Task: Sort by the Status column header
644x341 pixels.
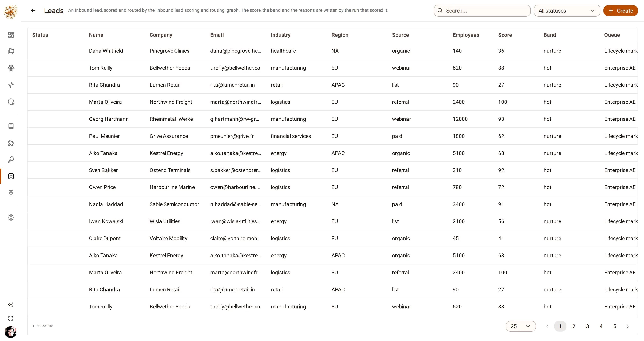Action: point(40,35)
